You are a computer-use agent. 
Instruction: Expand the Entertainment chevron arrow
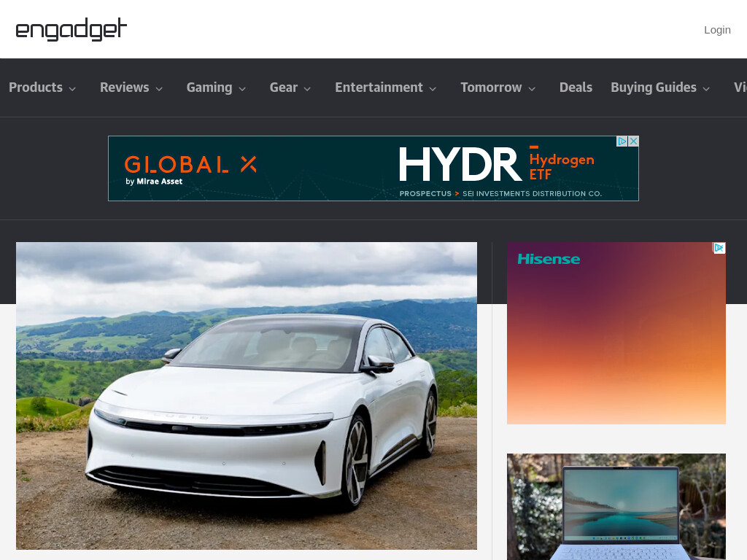pyautogui.click(x=433, y=89)
